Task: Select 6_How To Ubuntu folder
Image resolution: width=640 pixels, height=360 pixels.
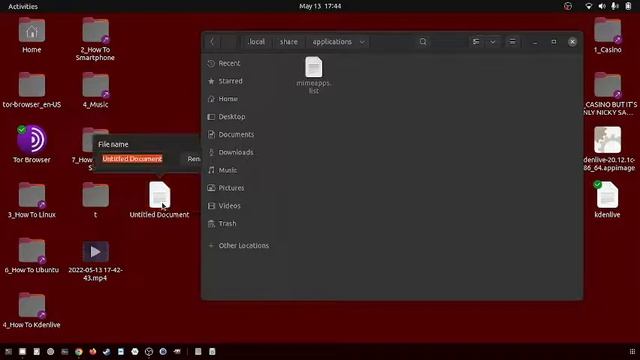Action: pyautogui.click(x=32, y=256)
